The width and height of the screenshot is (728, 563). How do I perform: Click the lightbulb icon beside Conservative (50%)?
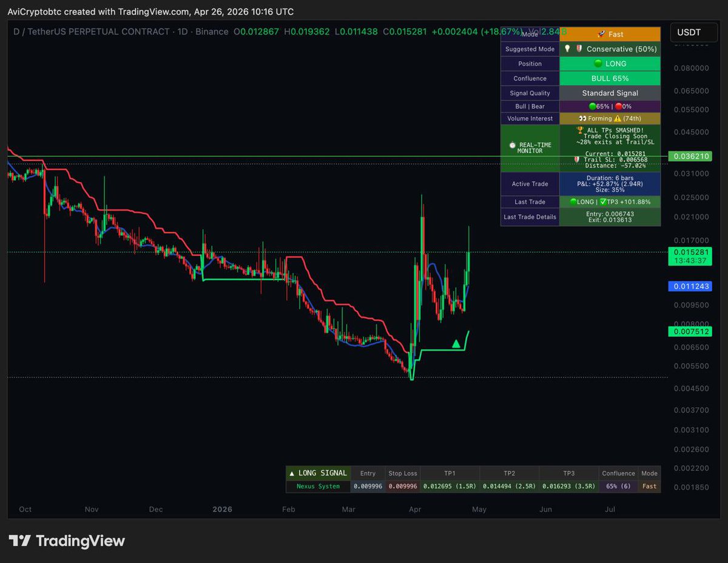tap(566, 49)
